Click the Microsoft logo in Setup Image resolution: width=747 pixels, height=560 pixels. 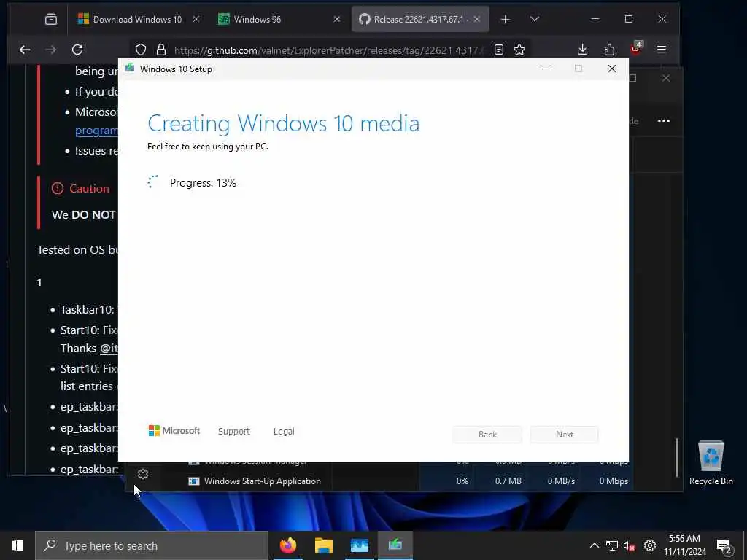[x=174, y=430]
